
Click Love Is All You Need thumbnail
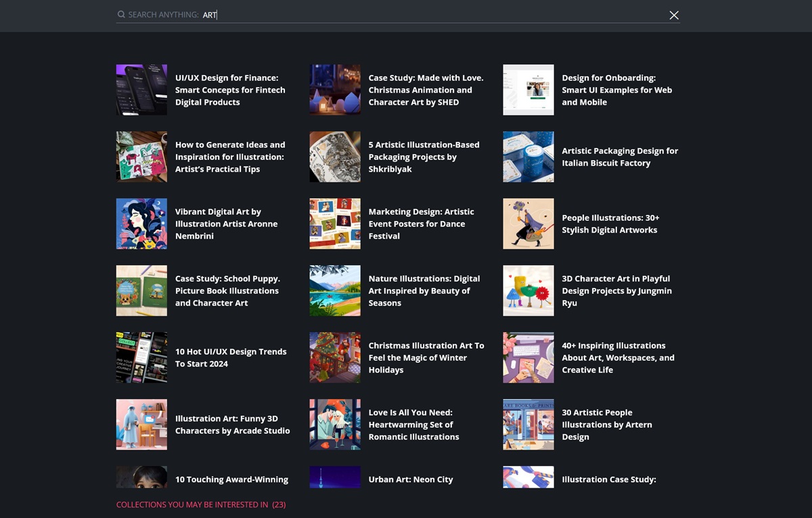(335, 425)
